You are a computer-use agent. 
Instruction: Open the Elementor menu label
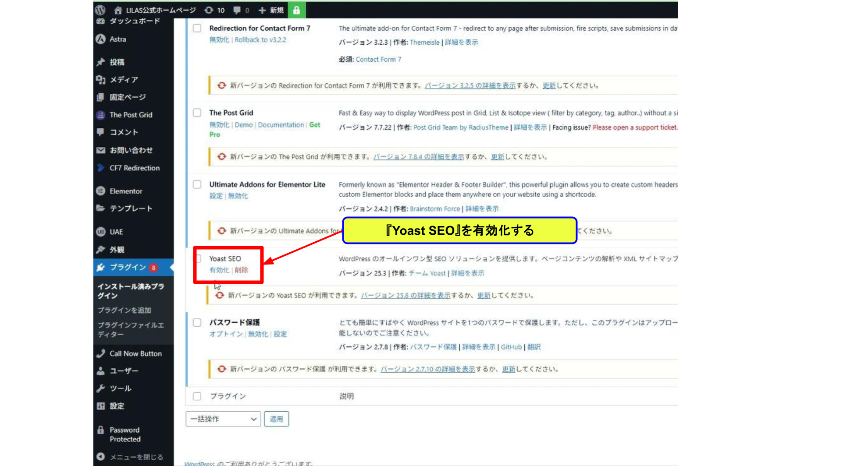pos(126,191)
